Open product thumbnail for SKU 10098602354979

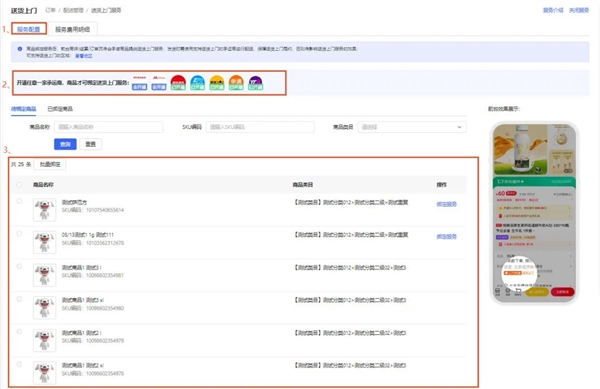[44, 340]
